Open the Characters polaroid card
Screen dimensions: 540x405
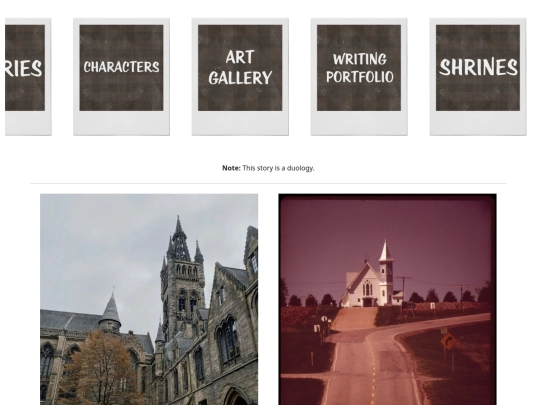click(121, 77)
